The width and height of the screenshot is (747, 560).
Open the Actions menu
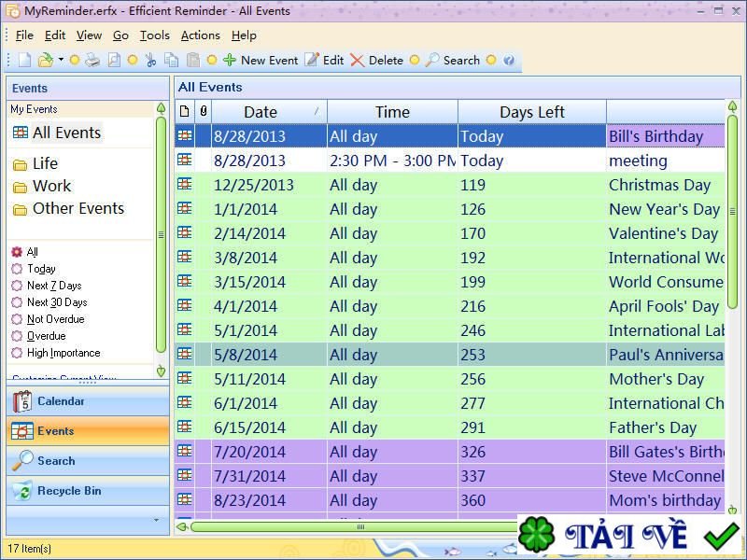coord(201,35)
